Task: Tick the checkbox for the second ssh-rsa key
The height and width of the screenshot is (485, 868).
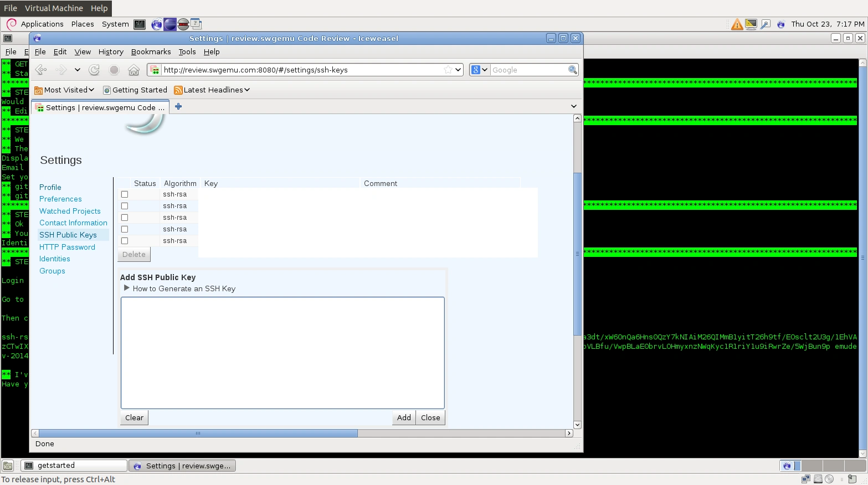Action: pyautogui.click(x=125, y=206)
